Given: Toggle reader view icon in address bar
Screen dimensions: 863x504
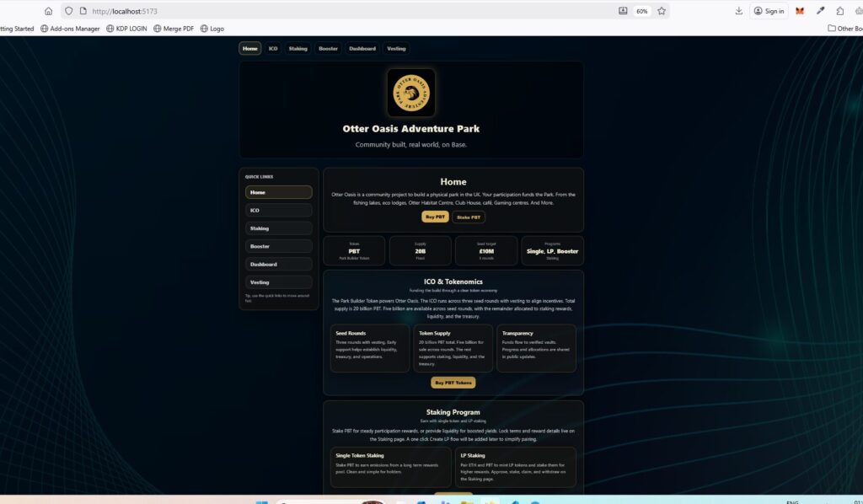Looking at the screenshot, I should [x=623, y=11].
